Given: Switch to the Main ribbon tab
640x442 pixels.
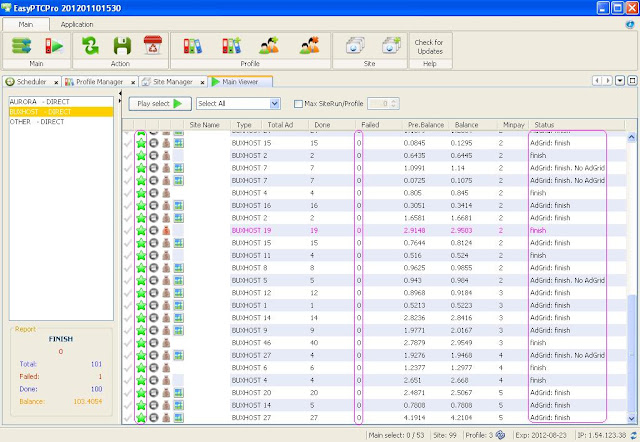Looking at the screenshot, I should coord(26,24).
